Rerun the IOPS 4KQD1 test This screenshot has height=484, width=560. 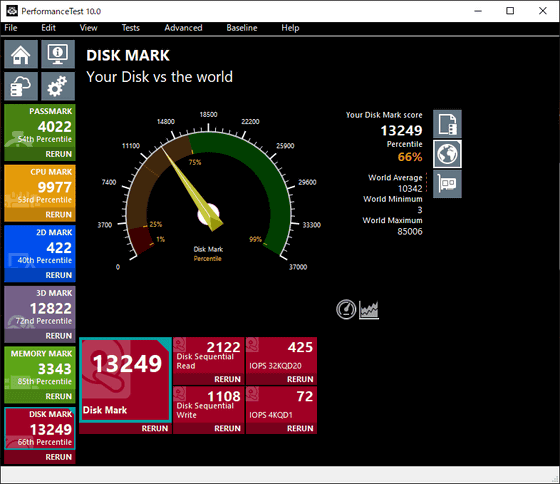click(300, 429)
